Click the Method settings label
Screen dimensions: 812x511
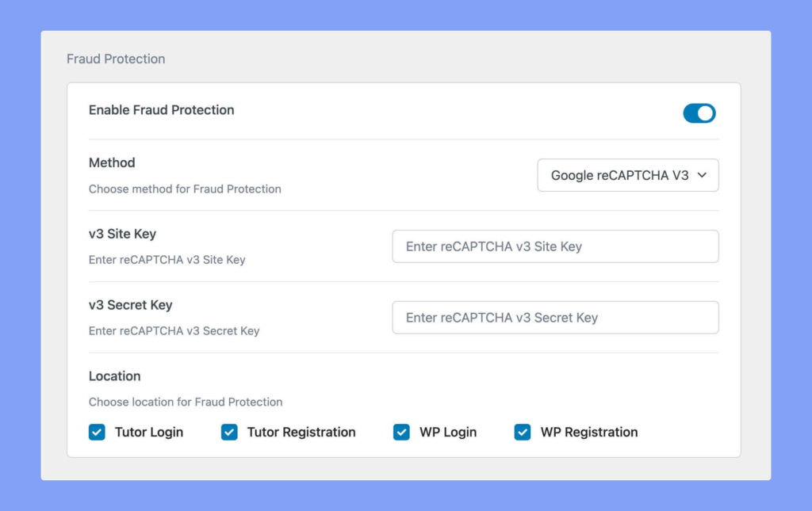(x=111, y=162)
